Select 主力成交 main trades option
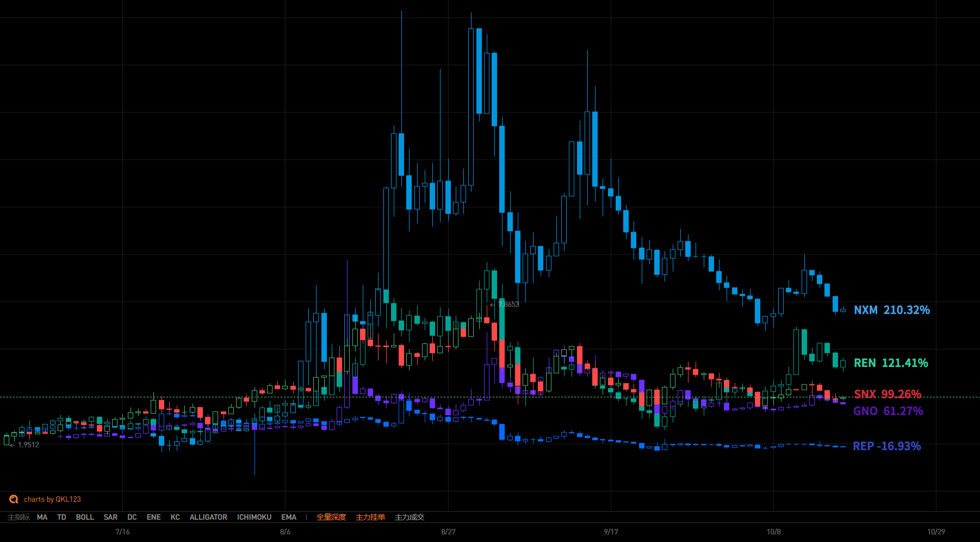 tap(410, 517)
